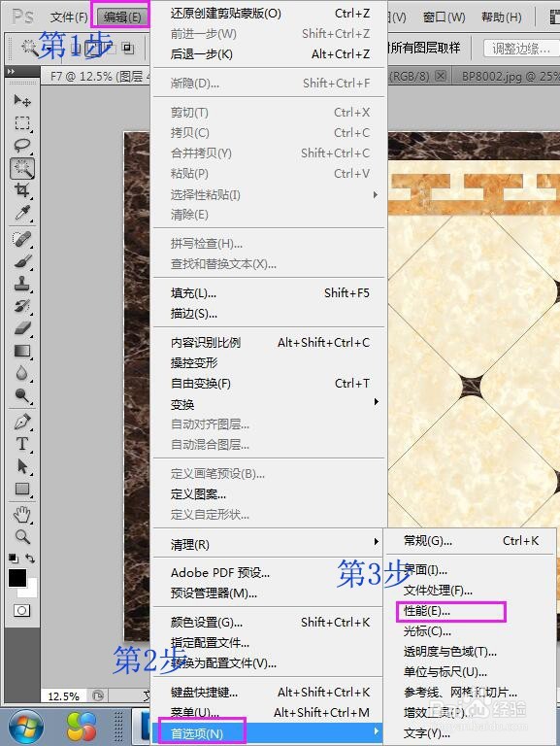Select the Move tool
This screenshot has height=746, width=560.
click(22, 100)
